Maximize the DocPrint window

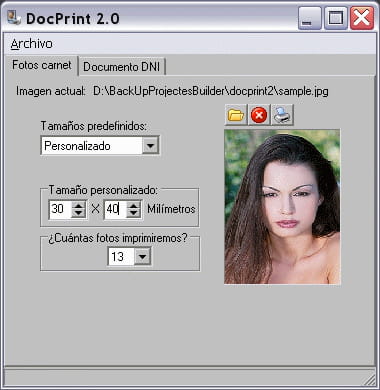pyautogui.click(x=336, y=18)
